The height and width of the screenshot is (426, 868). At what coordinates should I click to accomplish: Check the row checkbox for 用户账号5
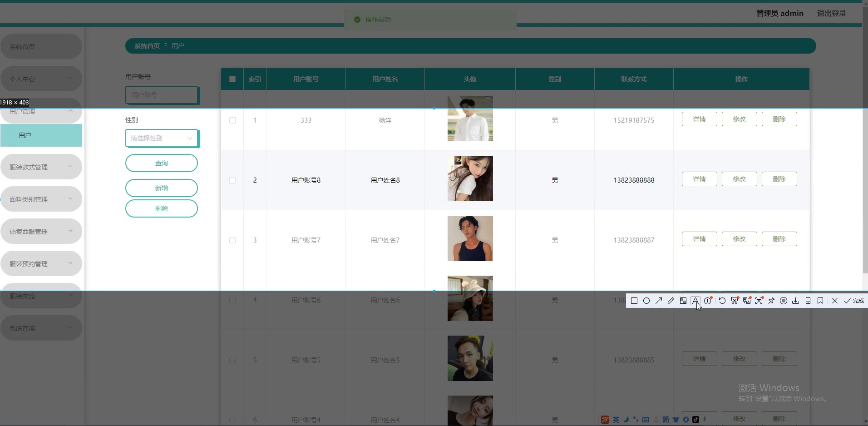232,360
